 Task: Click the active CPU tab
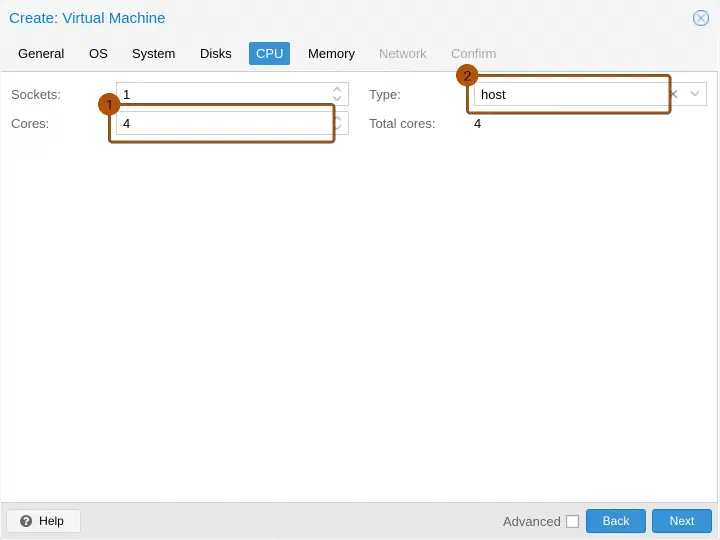click(270, 54)
